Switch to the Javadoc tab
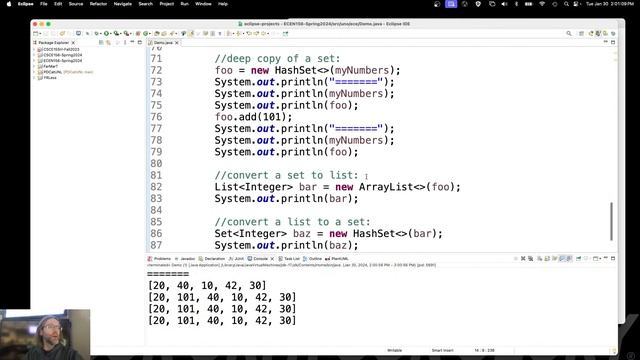 click(185, 259)
